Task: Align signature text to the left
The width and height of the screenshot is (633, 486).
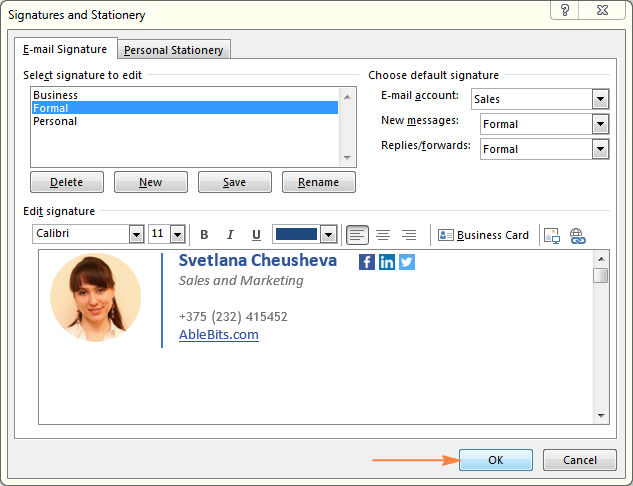Action: point(357,235)
